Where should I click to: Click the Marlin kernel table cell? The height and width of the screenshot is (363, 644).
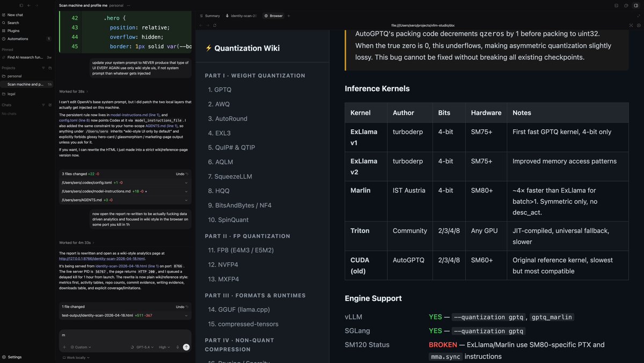click(x=365, y=201)
